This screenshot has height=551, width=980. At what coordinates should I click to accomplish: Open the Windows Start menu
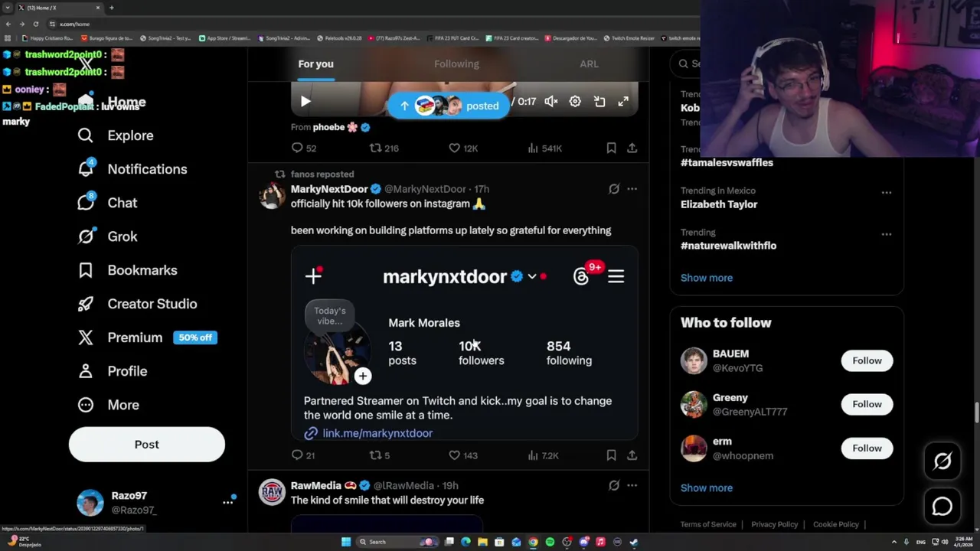(x=346, y=542)
